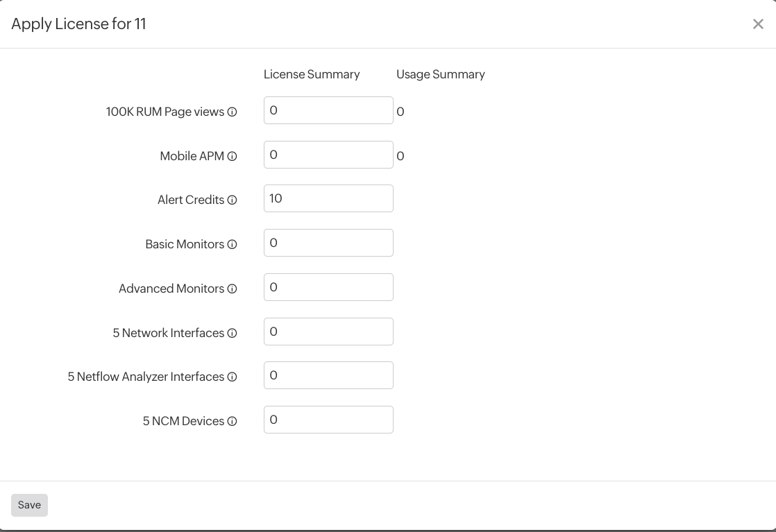This screenshot has height=532, width=776.
Task: View info for Alert Credits
Action: [230, 200]
